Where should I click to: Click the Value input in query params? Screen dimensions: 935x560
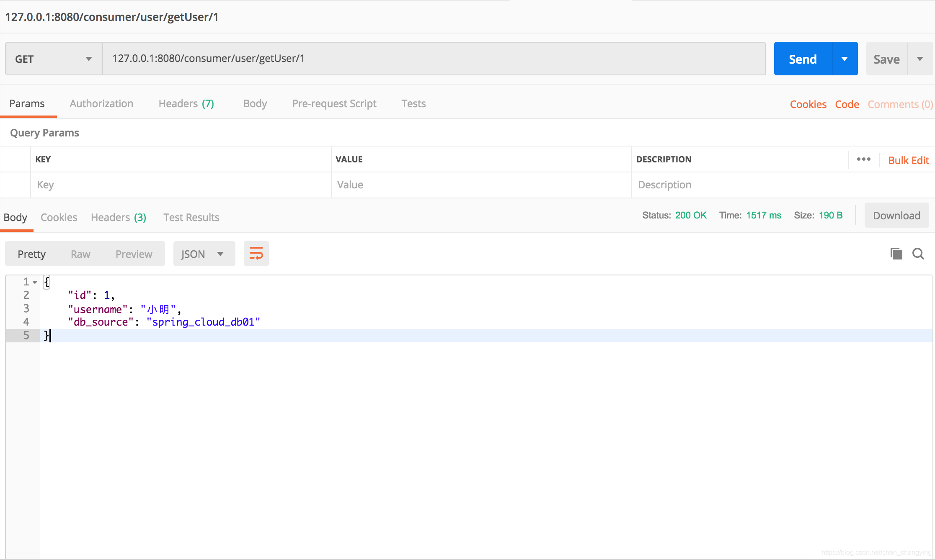(x=481, y=185)
